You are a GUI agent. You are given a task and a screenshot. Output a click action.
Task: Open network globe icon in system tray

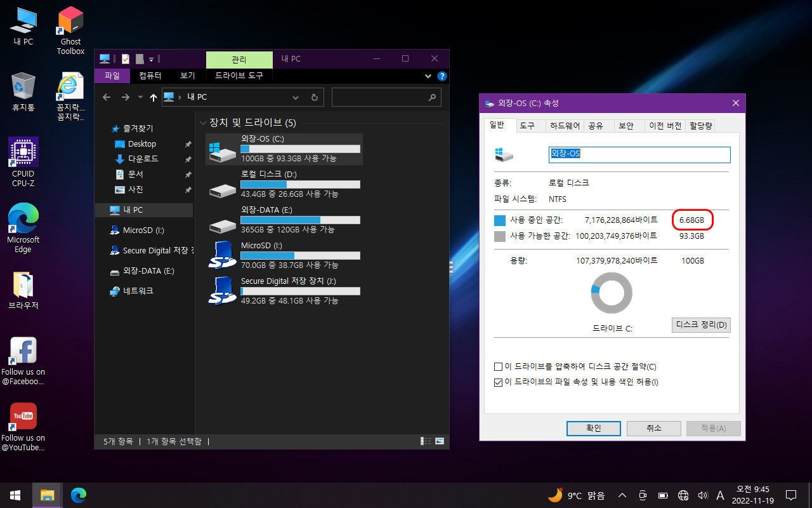coord(683,495)
